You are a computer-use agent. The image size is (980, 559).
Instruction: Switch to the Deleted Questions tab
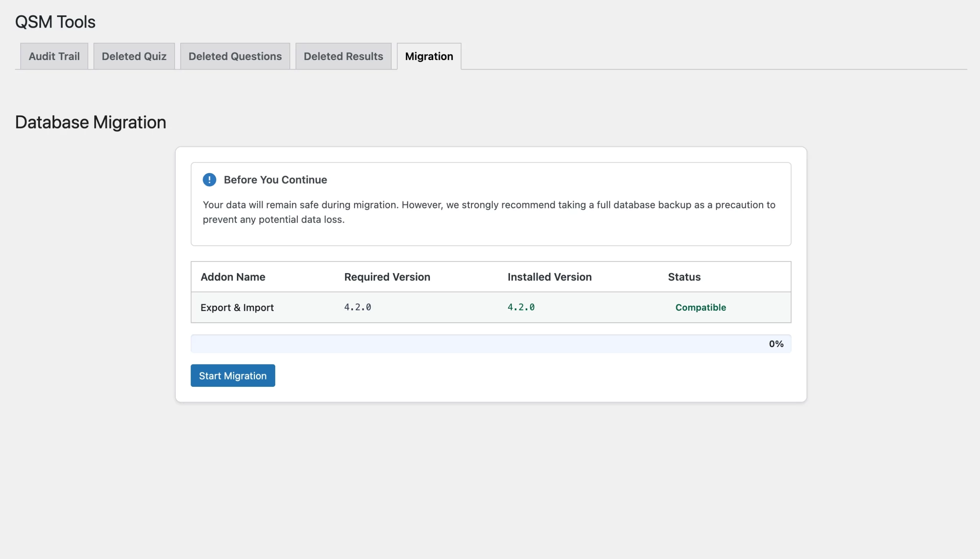coord(235,56)
